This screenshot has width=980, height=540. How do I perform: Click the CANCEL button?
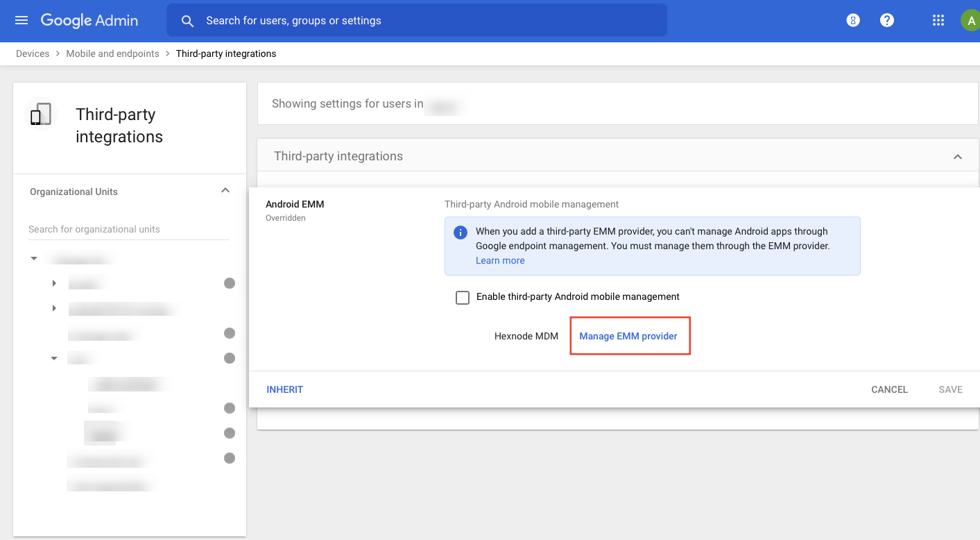point(889,389)
